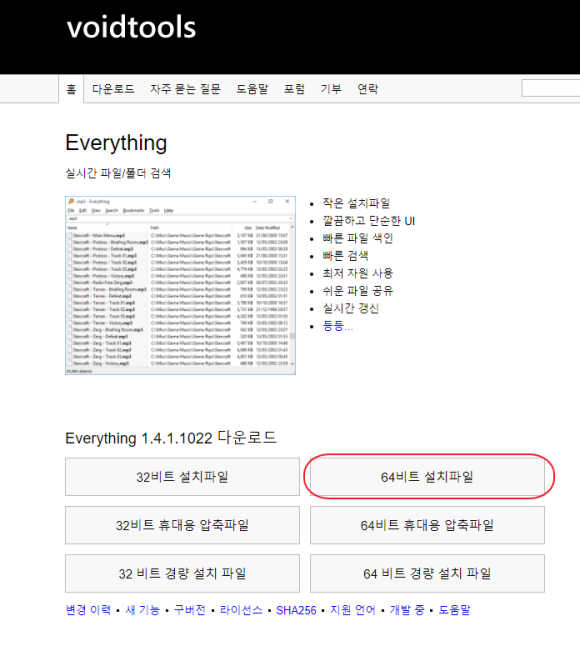
Task: View the 라이선스 link
Action: click(241, 610)
